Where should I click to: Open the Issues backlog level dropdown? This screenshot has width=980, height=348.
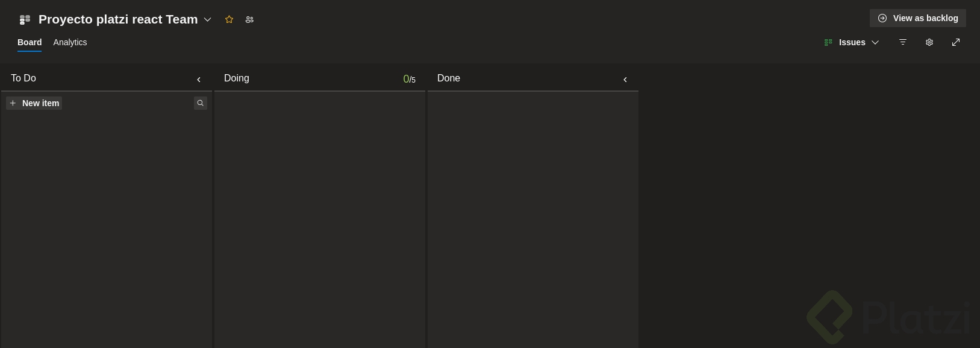pyautogui.click(x=852, y=42)
